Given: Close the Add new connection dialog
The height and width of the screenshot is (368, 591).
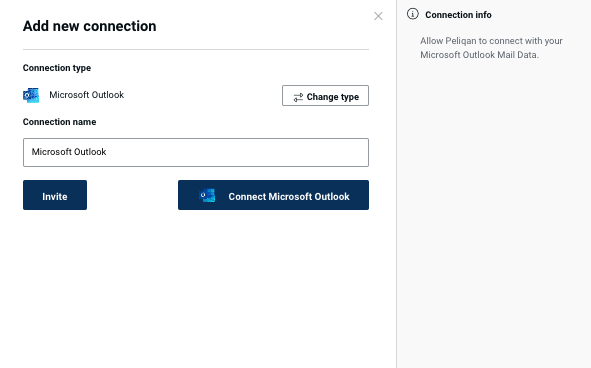Looking at the screenshot, I should tap(378, 16).
